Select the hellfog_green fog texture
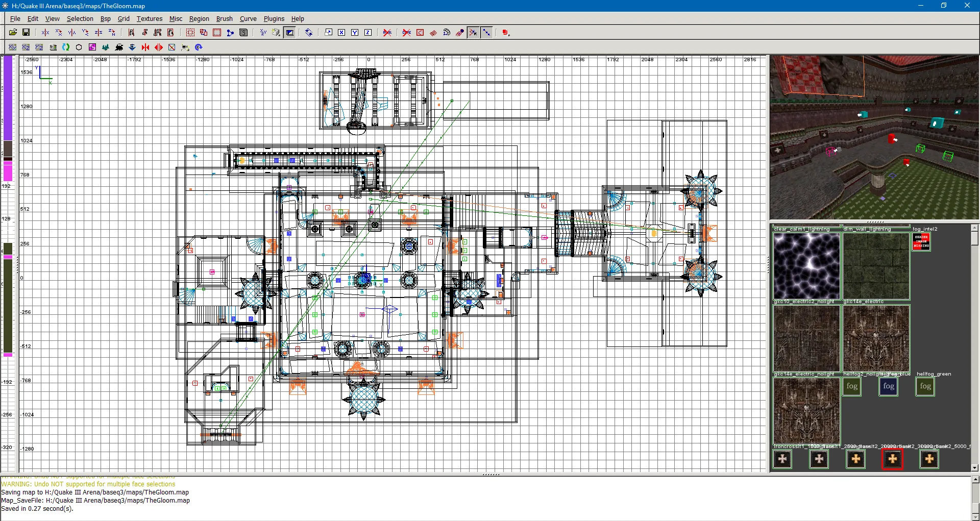Screen dimensions: 980x521 [925, 386]
